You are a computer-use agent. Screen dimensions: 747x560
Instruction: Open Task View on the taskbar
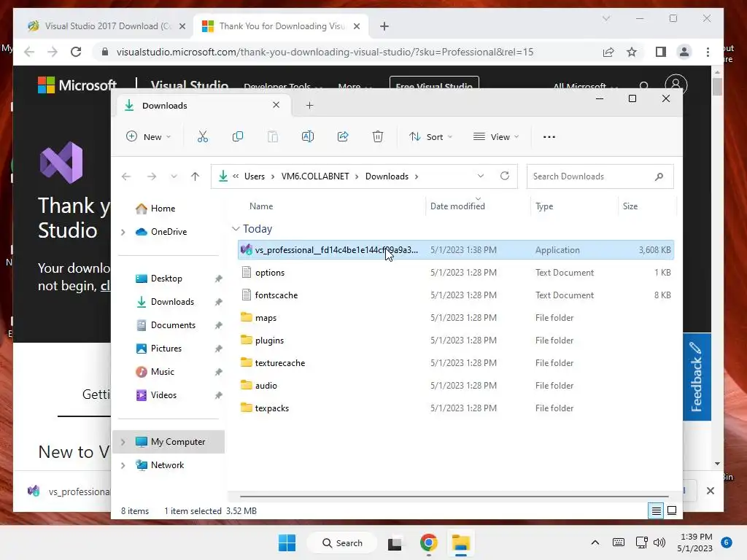point(395,543)
